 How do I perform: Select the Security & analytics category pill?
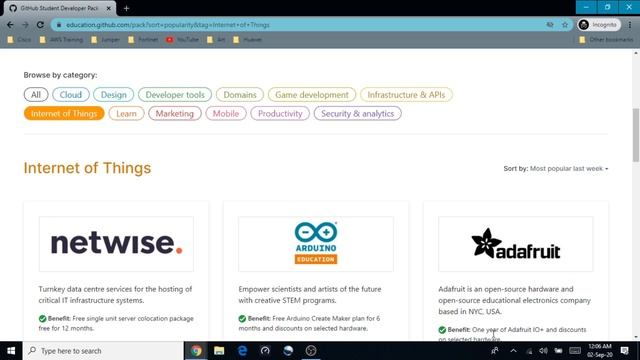358,113
